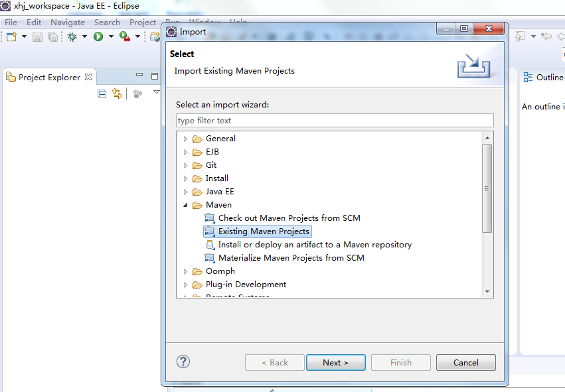Select Install or deploy an artifact entry
Screen dimensions: 565x392
315,245
